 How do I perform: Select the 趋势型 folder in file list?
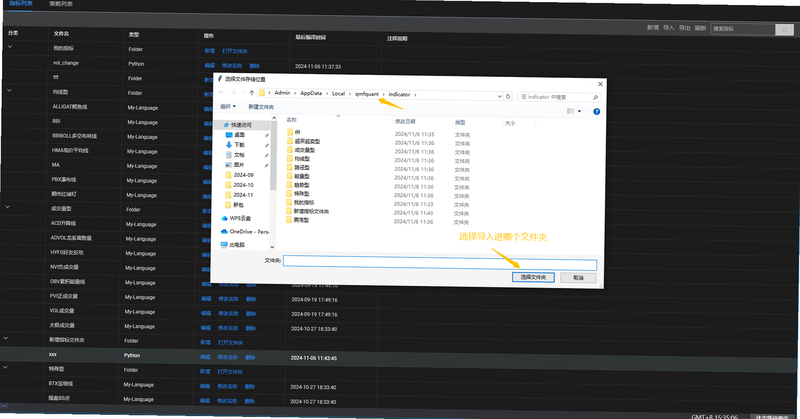pyautogui.click(x=302, y=185)
